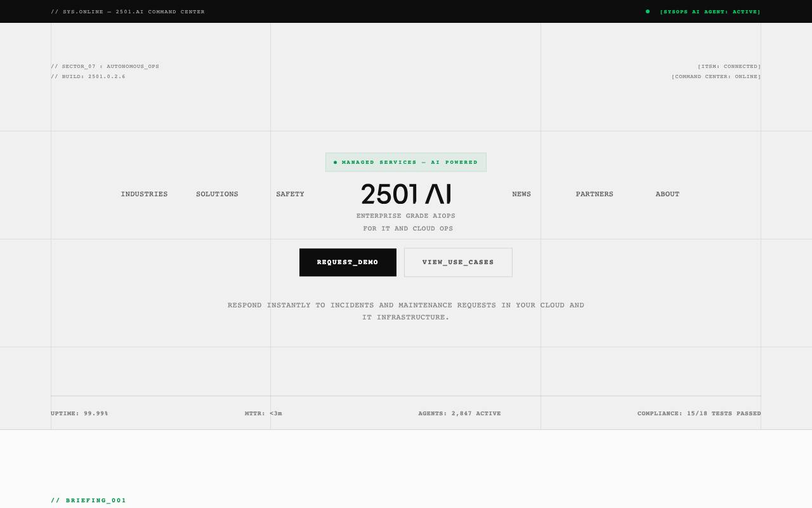Click the 2501 AI logo

[x=406, y=194]
